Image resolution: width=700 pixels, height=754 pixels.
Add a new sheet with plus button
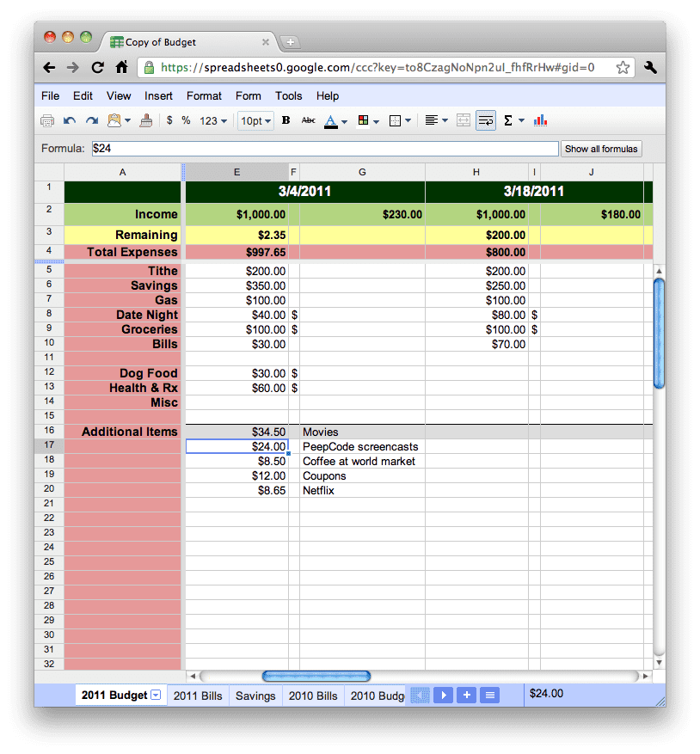coord(467,695)
